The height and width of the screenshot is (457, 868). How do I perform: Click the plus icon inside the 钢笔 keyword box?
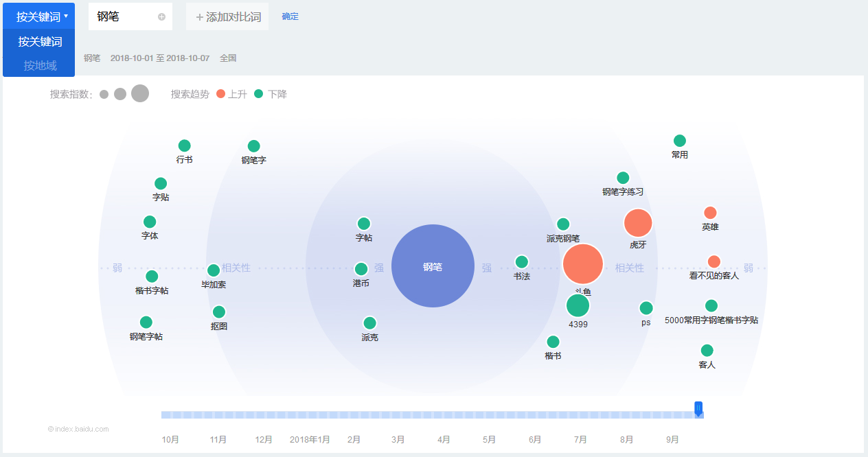(x=162, y=17)
